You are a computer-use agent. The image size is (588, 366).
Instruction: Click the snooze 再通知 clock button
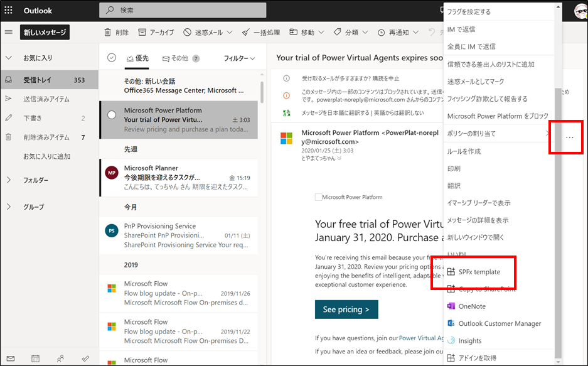point(393,32)
